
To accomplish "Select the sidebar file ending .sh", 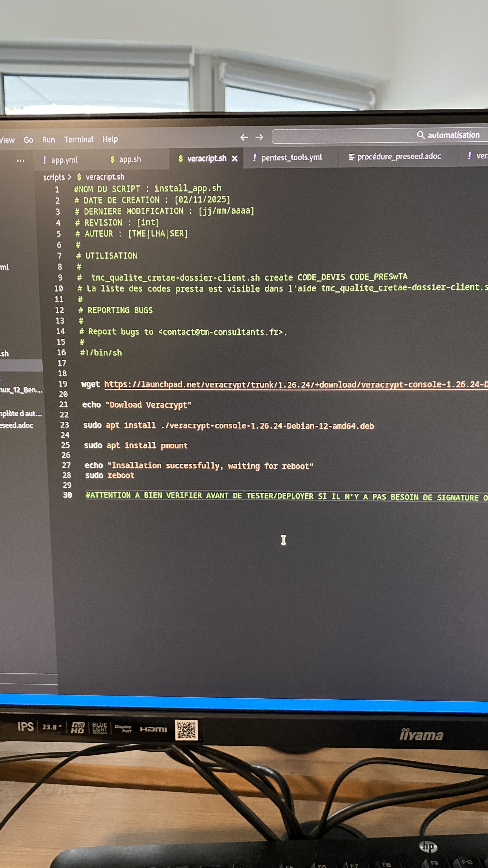I will pyautogui.click(x=4, y=353).
